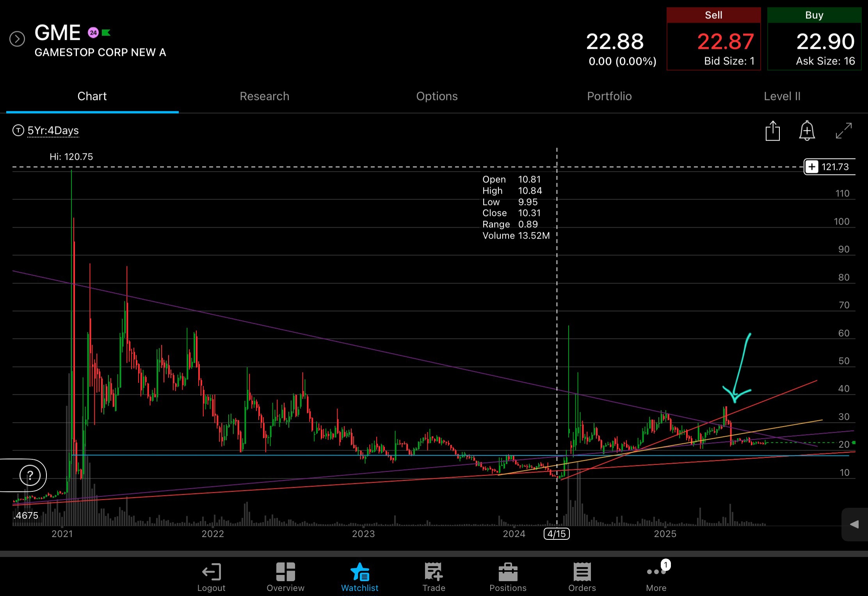Screen dimensions: 868x596
Task: Create a price alert with the bell icon
Action: 807,130
